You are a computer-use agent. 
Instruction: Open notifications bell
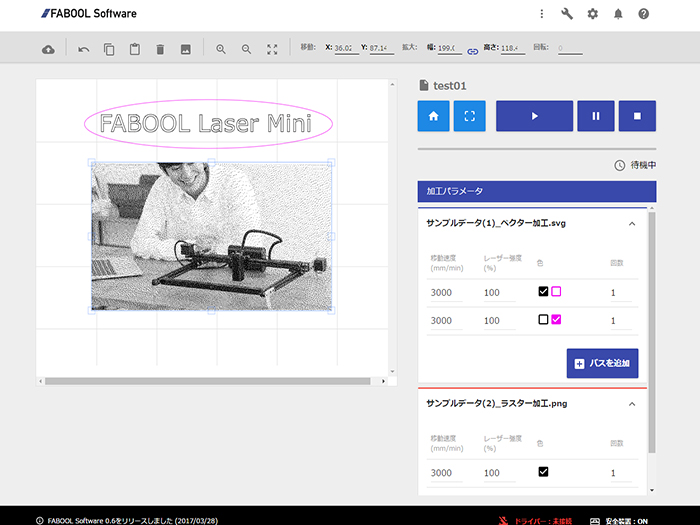pyautogui.click(x=618, y=14)
